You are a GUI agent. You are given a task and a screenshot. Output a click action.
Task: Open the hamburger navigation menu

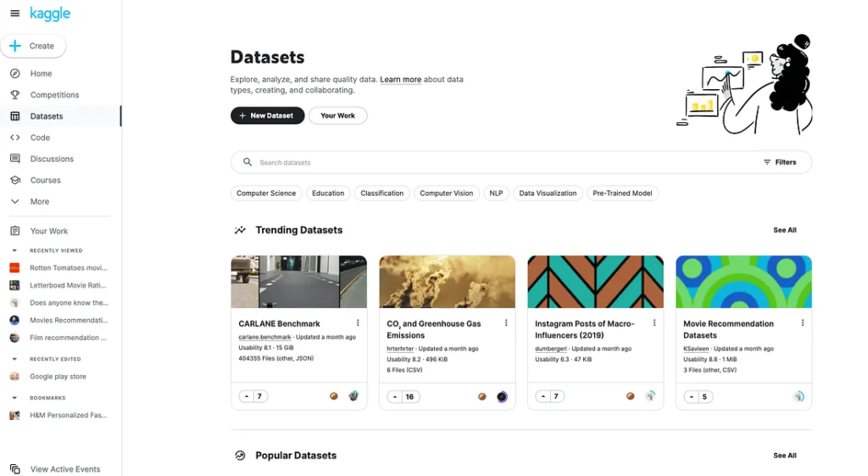pos(14,14)
